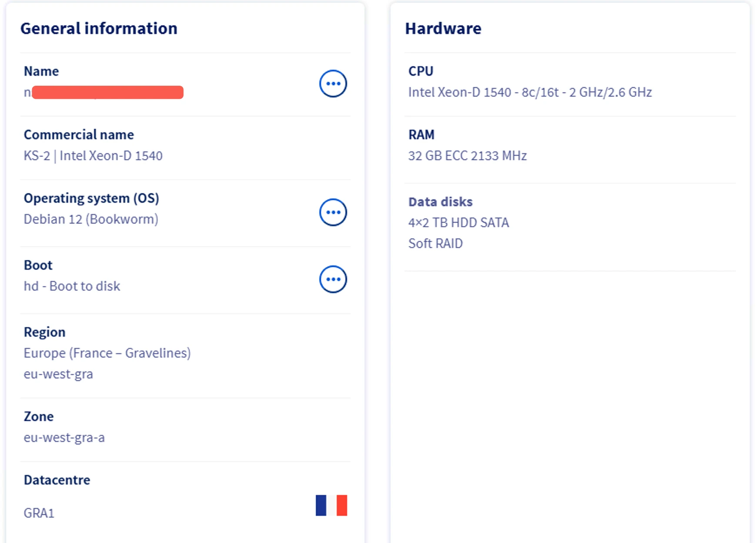Click the Hardware section heading
The image size is (756, 543).
point(443,28)
